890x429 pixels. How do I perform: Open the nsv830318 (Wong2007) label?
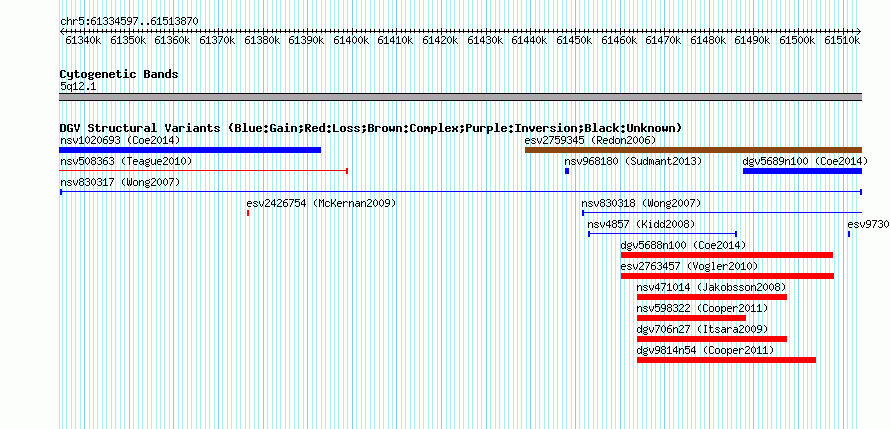pyautogui.click(x=641, y=203)
